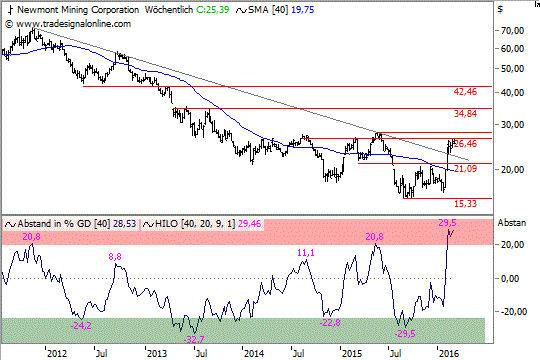Click the line icon before HILO legend
Screen dimensions: 540x360
click(x=148, y=225)
